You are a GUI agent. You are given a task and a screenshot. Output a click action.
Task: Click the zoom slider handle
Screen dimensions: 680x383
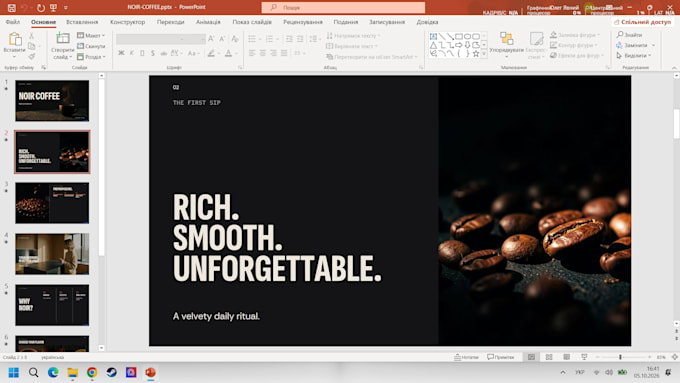620,357
